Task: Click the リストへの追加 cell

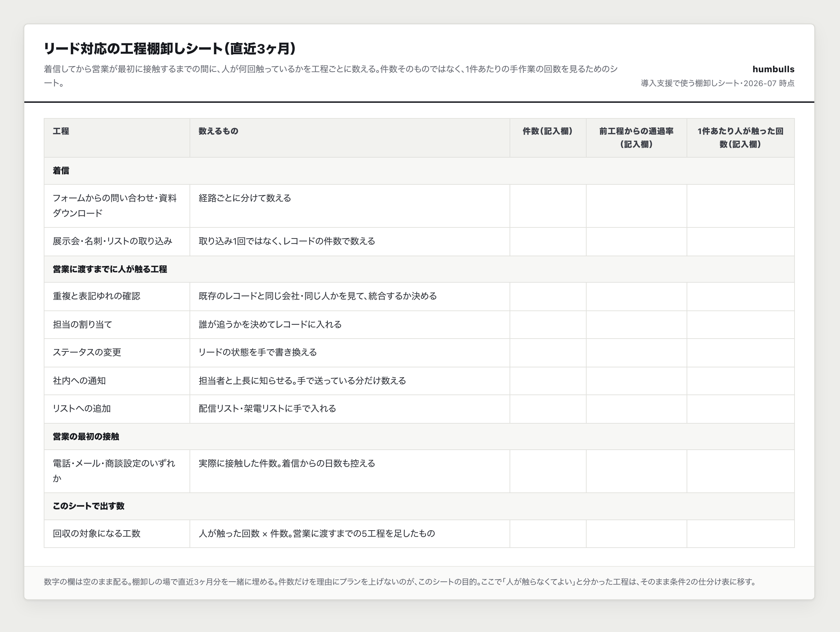Action: tap(117, 409)
